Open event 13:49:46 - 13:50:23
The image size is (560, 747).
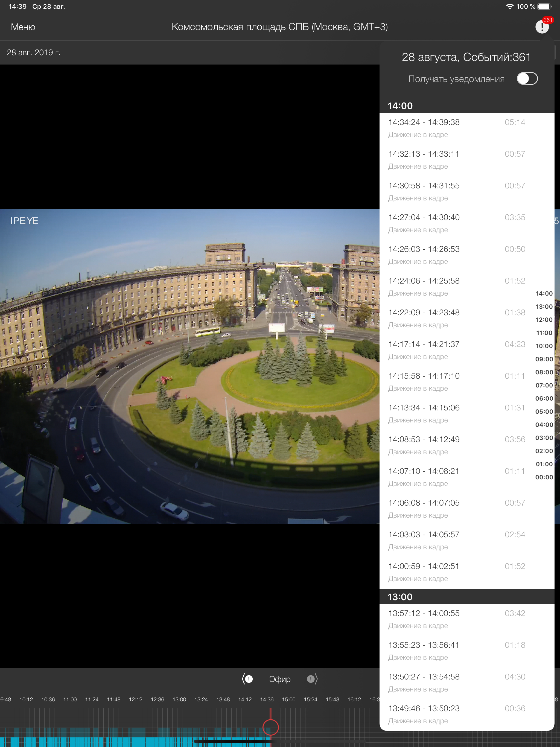[x=467, y=715]
